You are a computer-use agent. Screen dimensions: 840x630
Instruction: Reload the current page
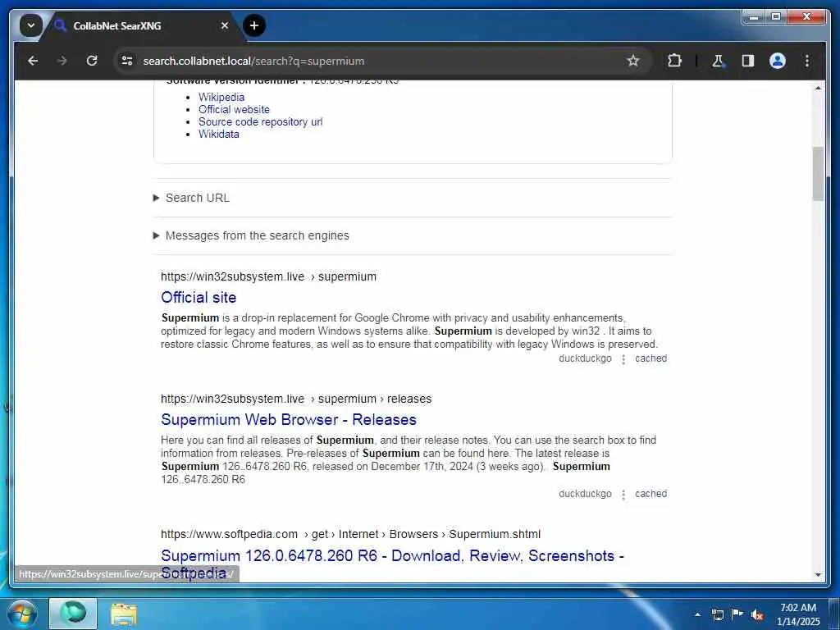(92, 61)
